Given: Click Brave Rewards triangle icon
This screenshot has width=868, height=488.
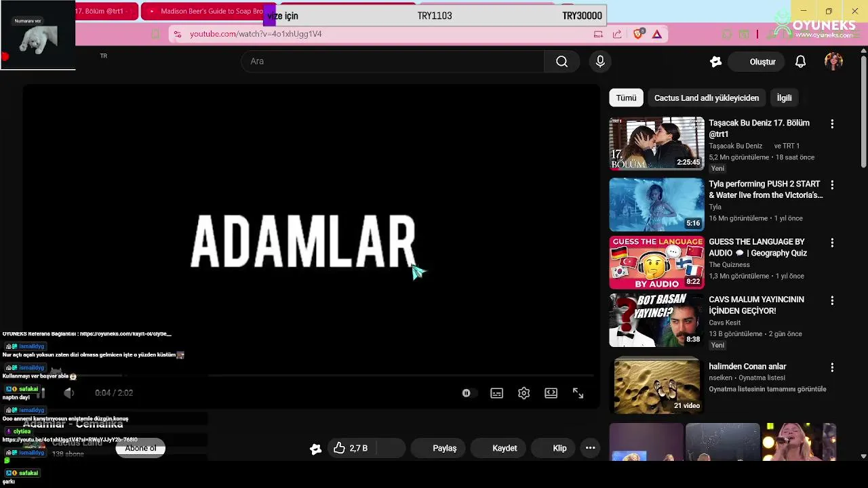Looking at the screenshot, I should pos(657,34).
